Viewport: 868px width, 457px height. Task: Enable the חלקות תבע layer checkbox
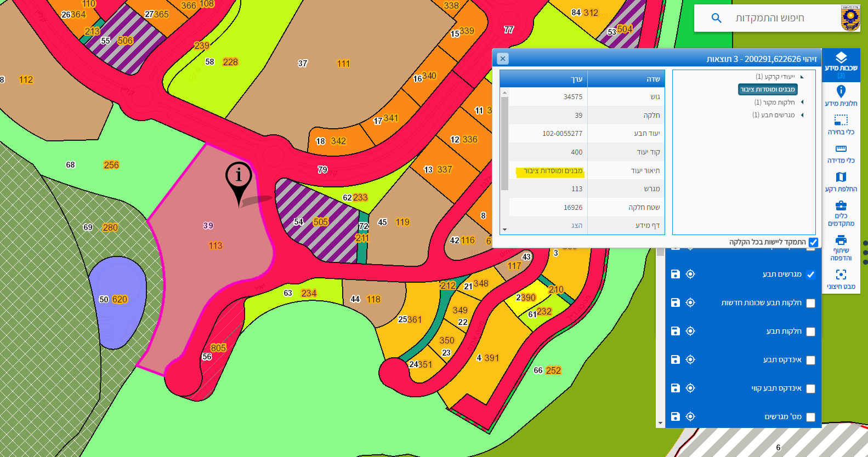tap(810, 332)
